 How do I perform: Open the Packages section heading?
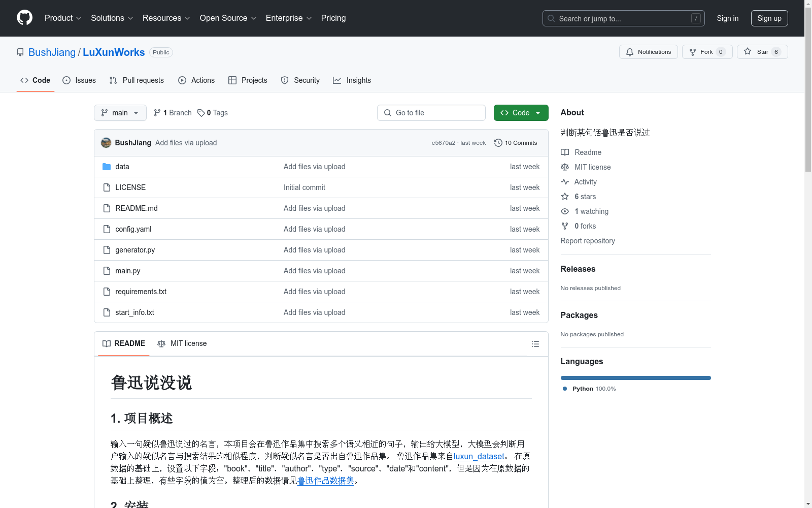click(579, 315)
